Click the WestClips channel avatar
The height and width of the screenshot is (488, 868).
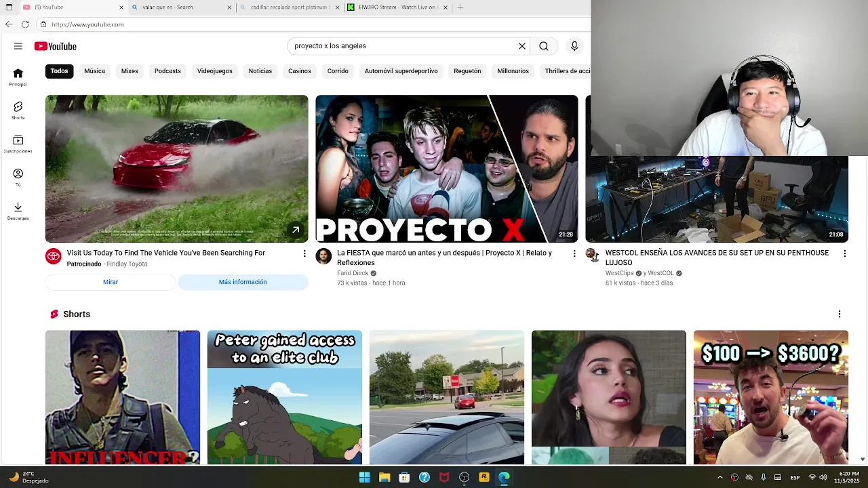591,254
